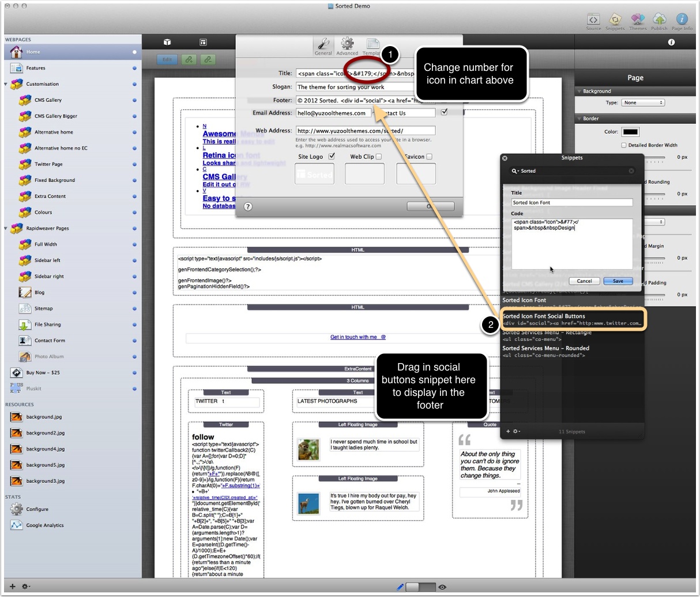Image resolution: width=700 pixels, height=597 pixels.
Task: Toggle the menu dot for Blog page
Action: click(x=134, y=292)
